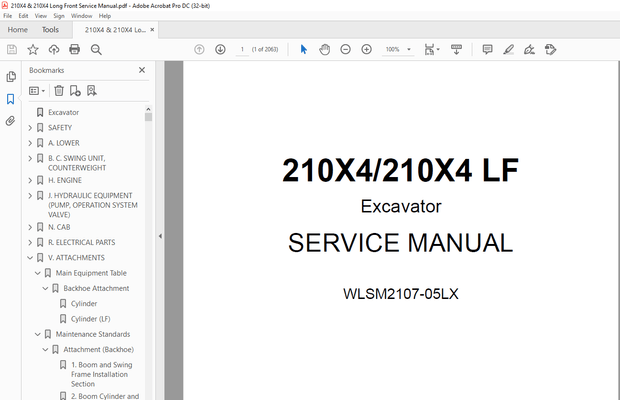Expand the A. LOWER bookmark
The width and height of the screenshot is (620, 400).
(x=30, y=143)
